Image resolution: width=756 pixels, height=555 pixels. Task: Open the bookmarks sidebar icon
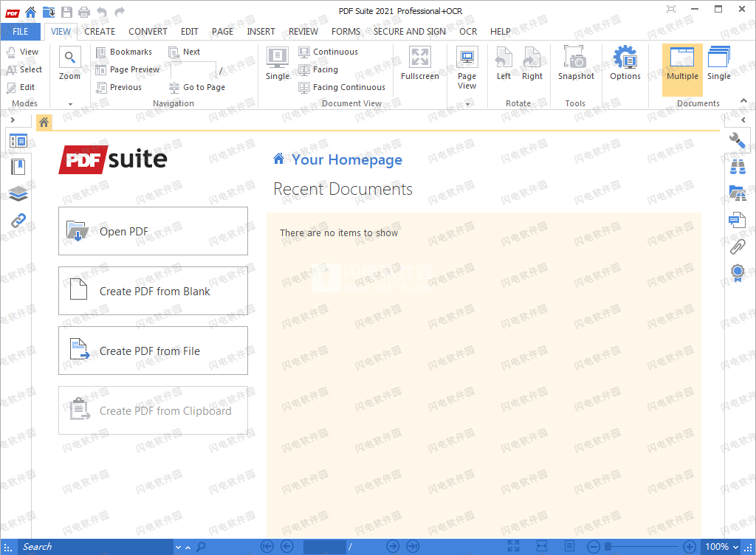(x=18, y=168)
